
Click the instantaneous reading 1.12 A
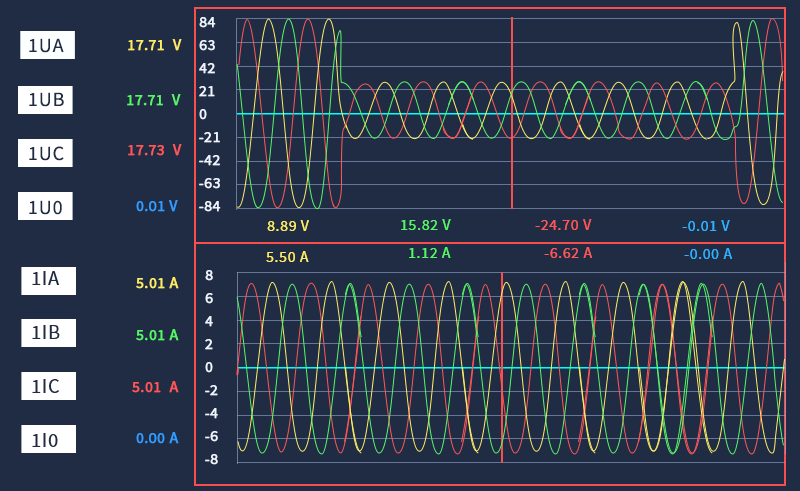(430, 253)
